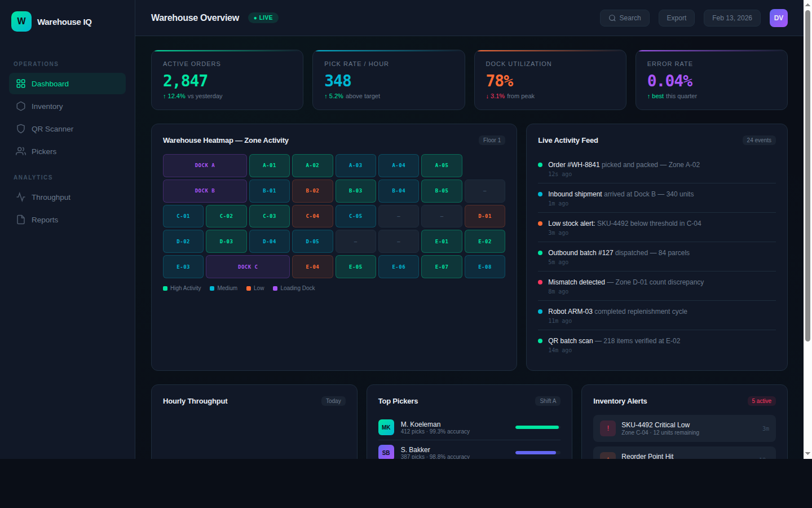Select zone D-05 in heatmap
This screenshot has width=812, height=508.
312,242
